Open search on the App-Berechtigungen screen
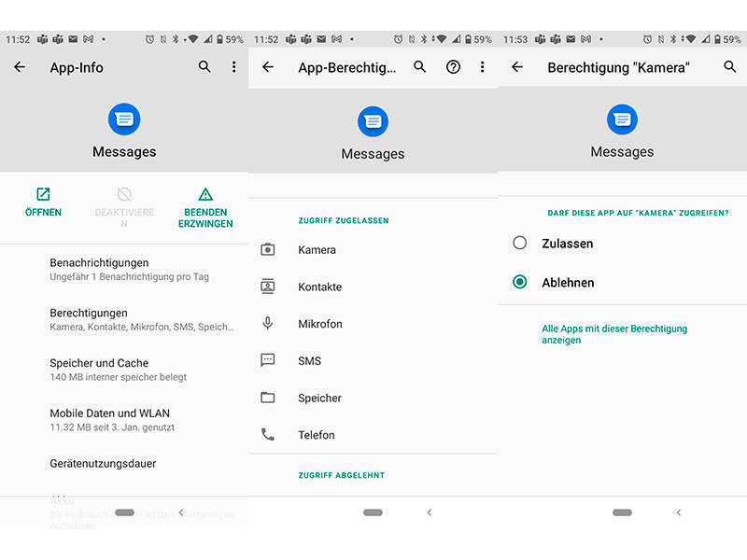Viewport: 747px width, 560px height. coord(419,66)
